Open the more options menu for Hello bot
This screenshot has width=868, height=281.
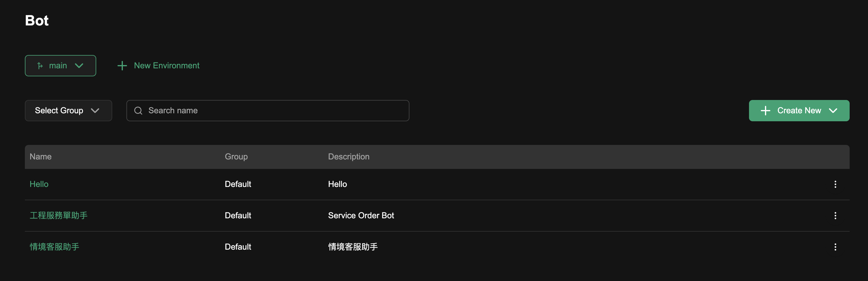(835, 184)
